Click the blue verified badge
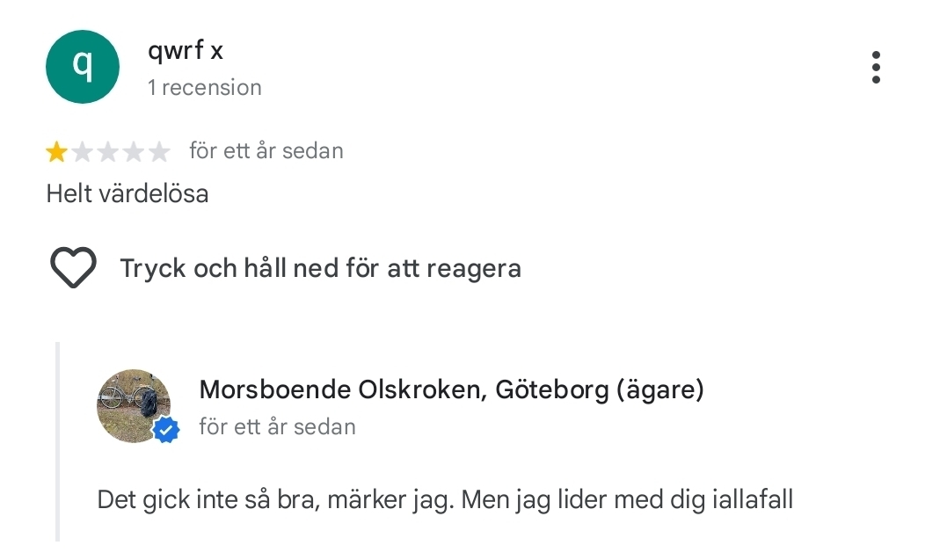 click(x=165, y=430)
